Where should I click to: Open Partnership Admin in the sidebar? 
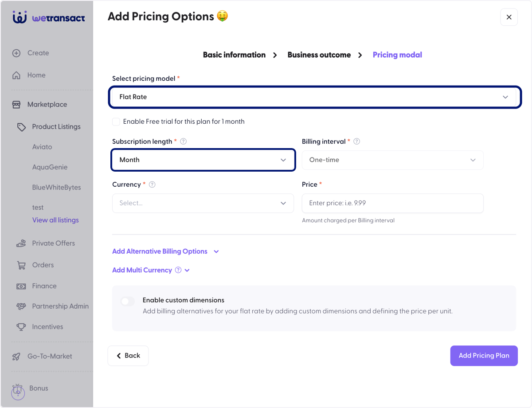pos(60,306)
